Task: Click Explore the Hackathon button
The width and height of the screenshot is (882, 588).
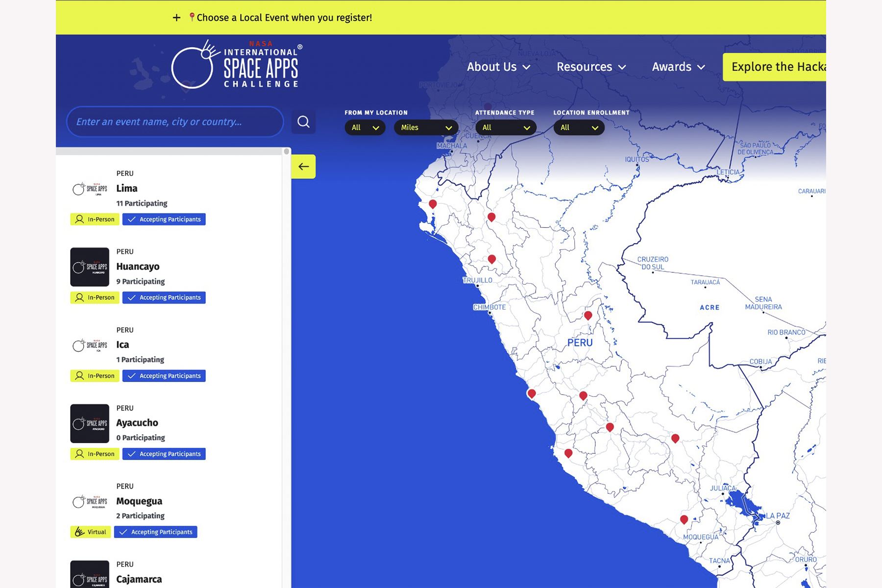Action: (x=774, y=67)
